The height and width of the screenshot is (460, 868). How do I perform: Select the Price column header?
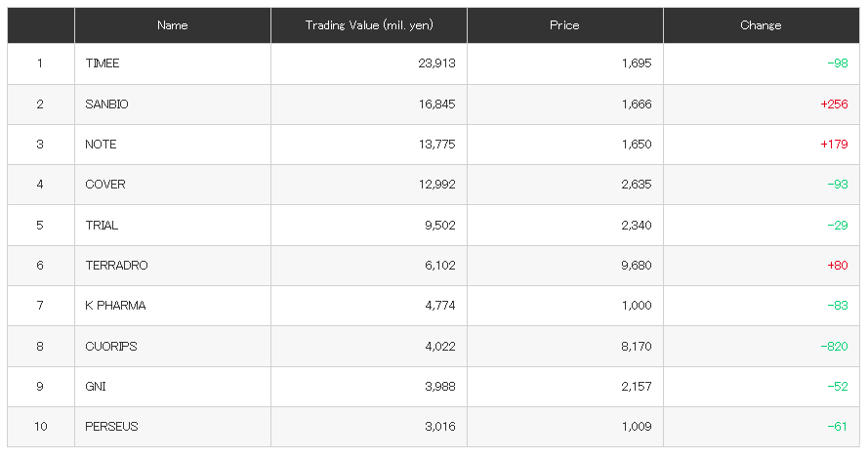(564, 25)
